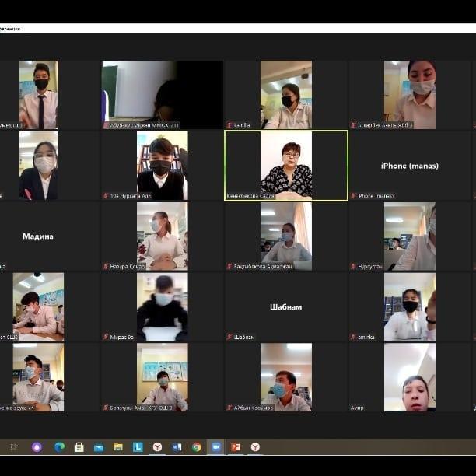Open Zoom app in the taskbar

pos(215,447)
